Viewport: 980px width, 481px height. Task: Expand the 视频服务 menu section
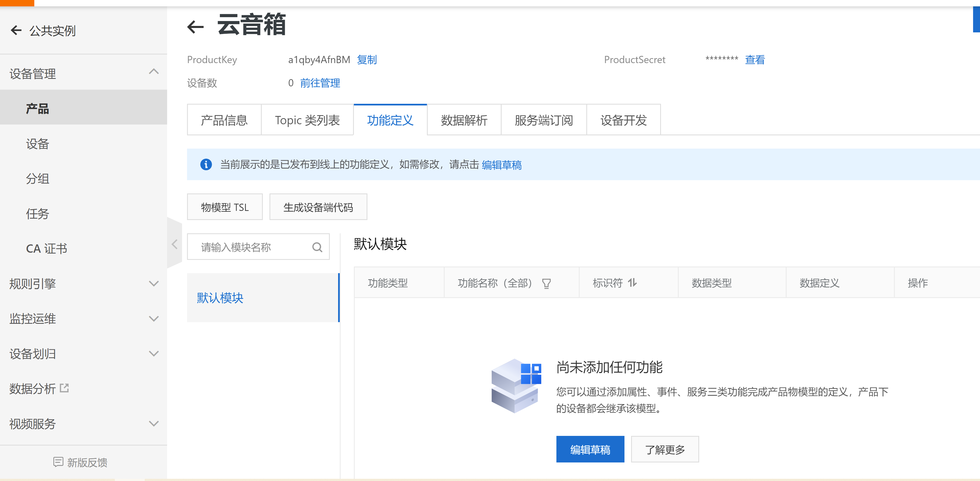pos(154,423)
